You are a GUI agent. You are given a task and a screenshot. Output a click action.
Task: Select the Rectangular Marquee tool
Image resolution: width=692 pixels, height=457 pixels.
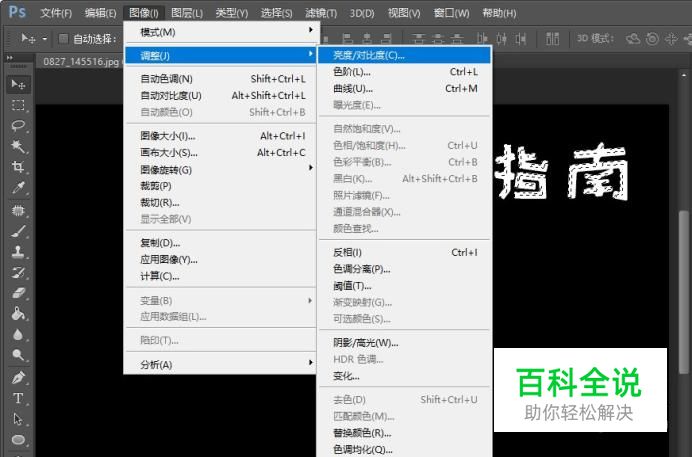18,105
